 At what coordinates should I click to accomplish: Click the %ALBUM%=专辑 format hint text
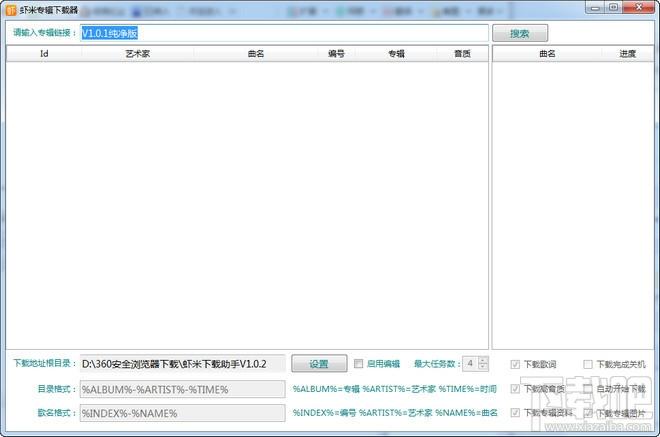[326, 389]
